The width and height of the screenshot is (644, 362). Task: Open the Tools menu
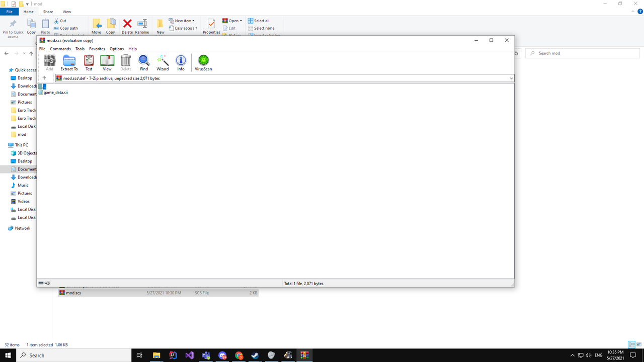pos(80,49)
